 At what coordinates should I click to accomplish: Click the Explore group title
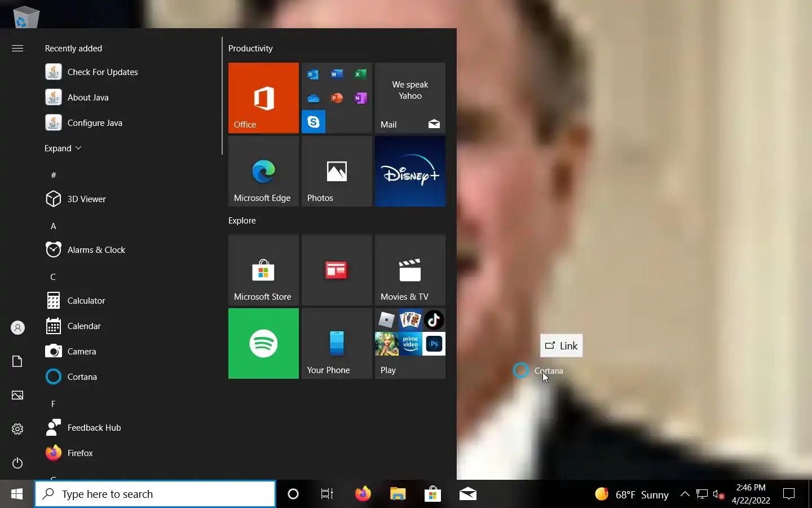pyautogui.click(x=242, y=220)
